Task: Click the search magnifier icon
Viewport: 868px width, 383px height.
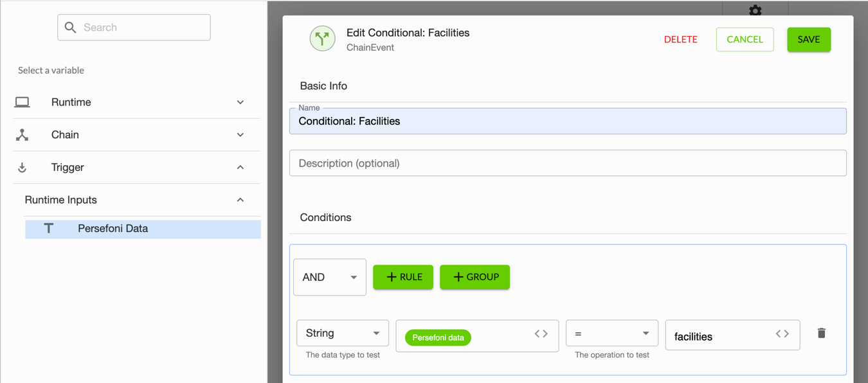Action: point(71,28)
